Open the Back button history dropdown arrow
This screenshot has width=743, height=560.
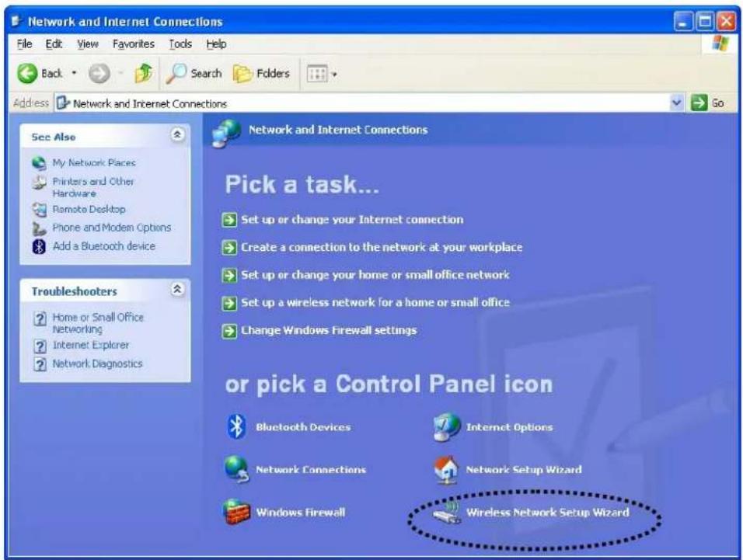coord(74,73)
